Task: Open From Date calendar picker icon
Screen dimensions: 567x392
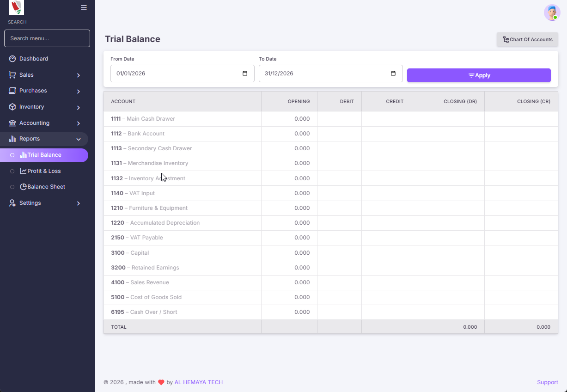Action: click(245, 73)
